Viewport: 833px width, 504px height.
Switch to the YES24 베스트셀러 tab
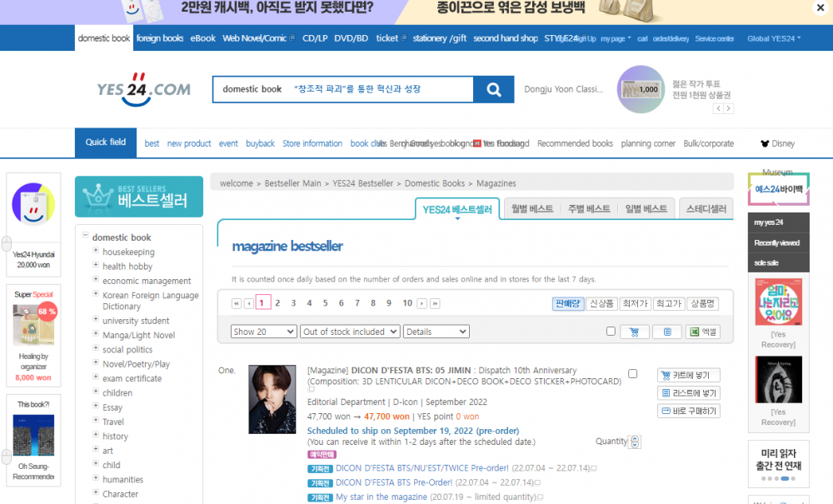pyautogui.click(x=457, y=209)
